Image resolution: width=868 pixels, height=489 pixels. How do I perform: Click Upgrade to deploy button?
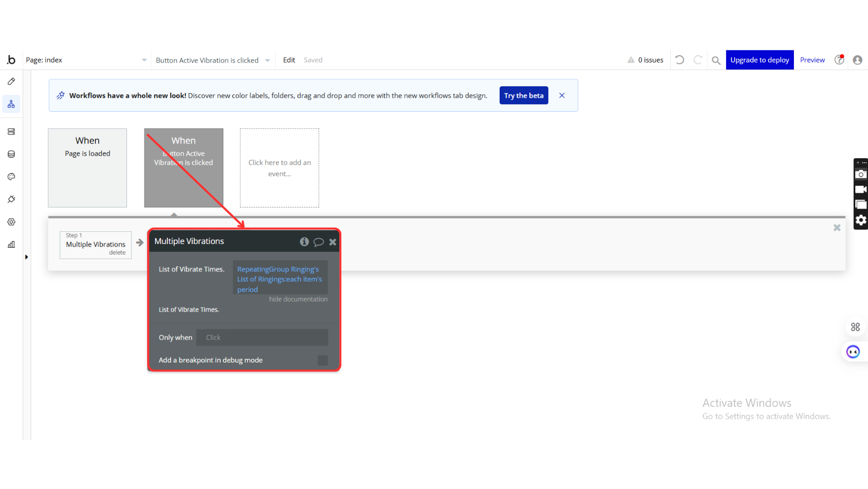tap(759, 60)
